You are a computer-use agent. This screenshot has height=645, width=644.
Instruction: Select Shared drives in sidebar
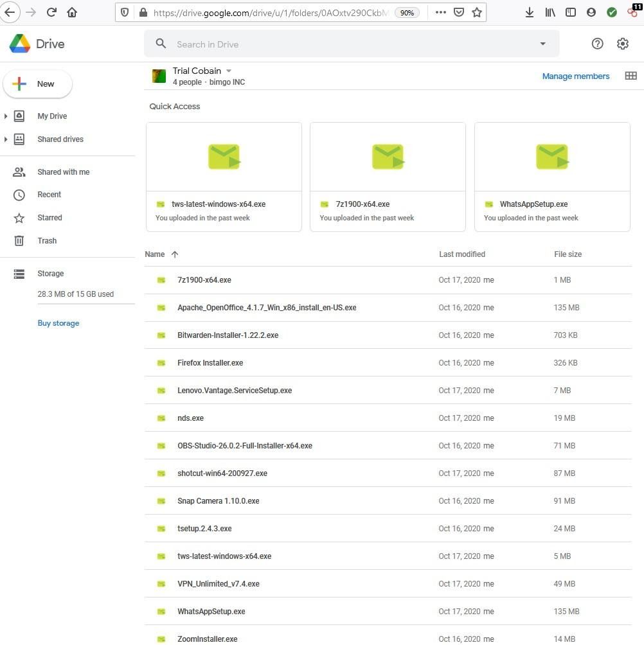60,139
